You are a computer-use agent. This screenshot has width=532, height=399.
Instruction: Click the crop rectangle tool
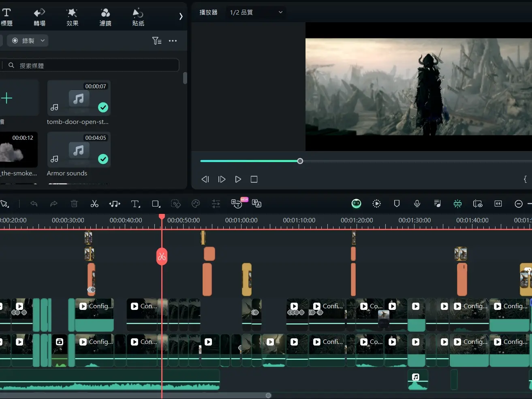[156, 204]
